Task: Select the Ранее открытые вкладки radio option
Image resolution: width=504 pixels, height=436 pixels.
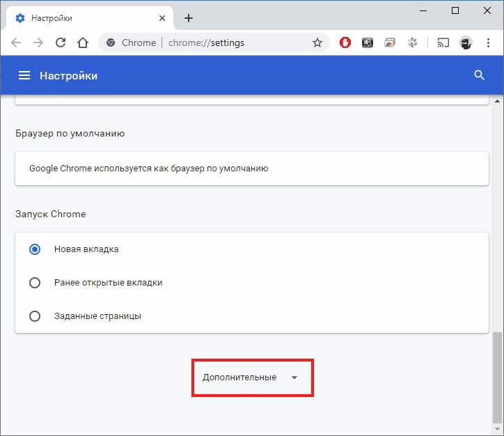Action: [35, 283]
